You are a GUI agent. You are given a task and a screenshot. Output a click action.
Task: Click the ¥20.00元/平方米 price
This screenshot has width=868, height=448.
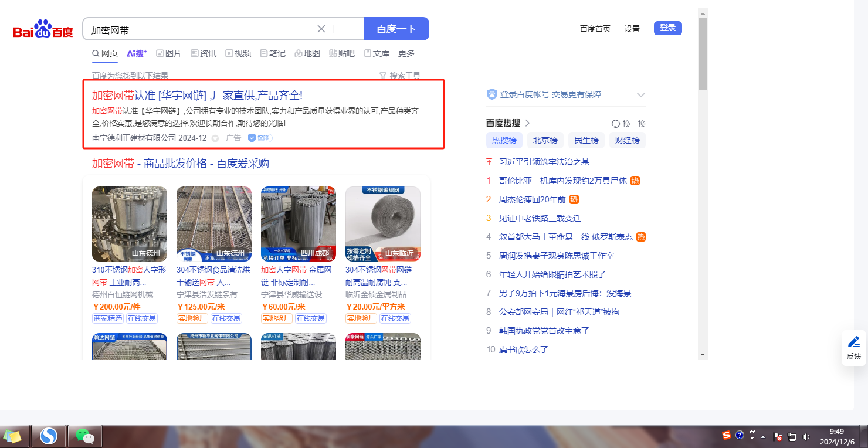click(x=375, y=307)
